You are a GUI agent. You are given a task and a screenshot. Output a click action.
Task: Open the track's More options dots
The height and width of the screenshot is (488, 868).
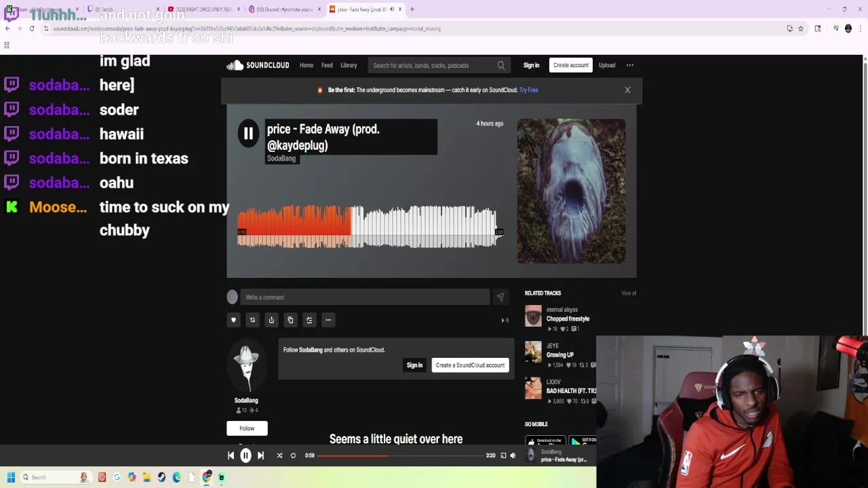328,320
